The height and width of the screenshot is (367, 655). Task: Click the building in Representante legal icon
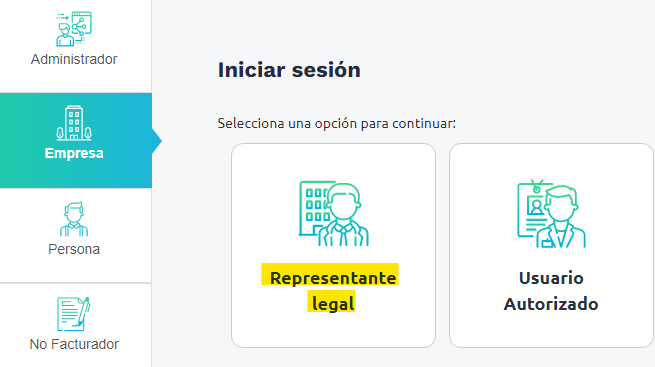coord(314,208)
